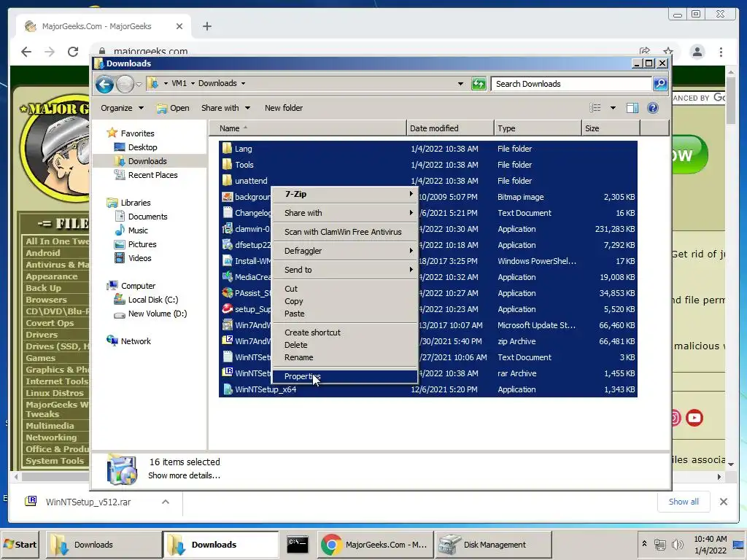Open Disk Management taskbar button
This screenshot has height=560, width=747.
pyautogui.click(x=494, y=544)
